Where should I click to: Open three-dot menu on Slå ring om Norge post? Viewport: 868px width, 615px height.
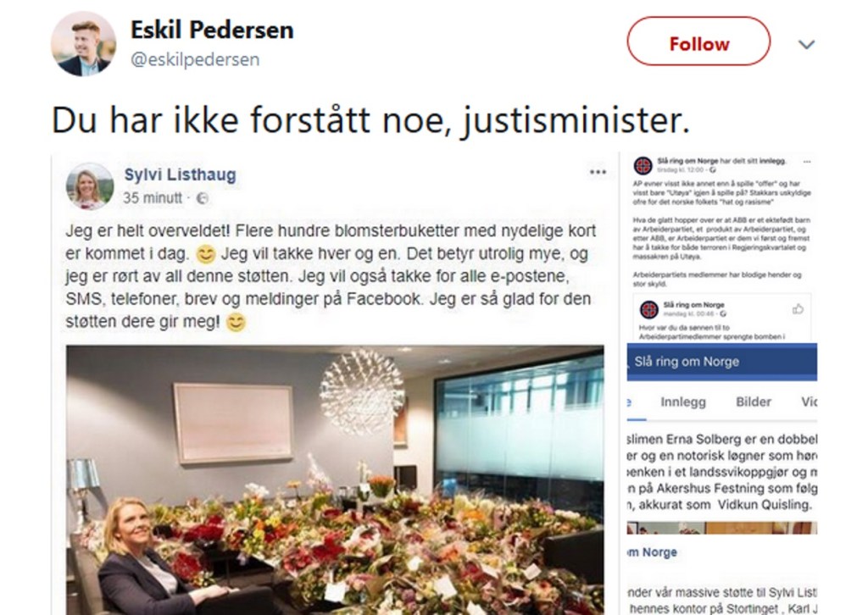pos(805,160)
